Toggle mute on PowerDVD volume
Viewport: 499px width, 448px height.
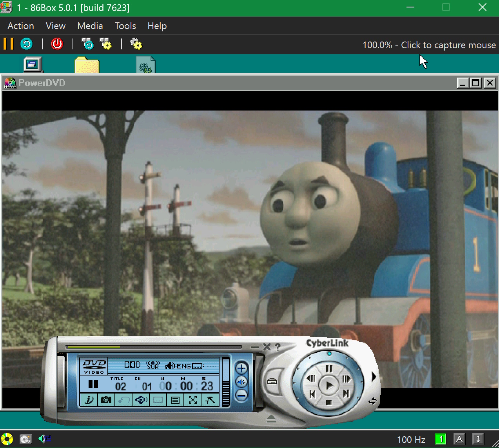[241, 382]
